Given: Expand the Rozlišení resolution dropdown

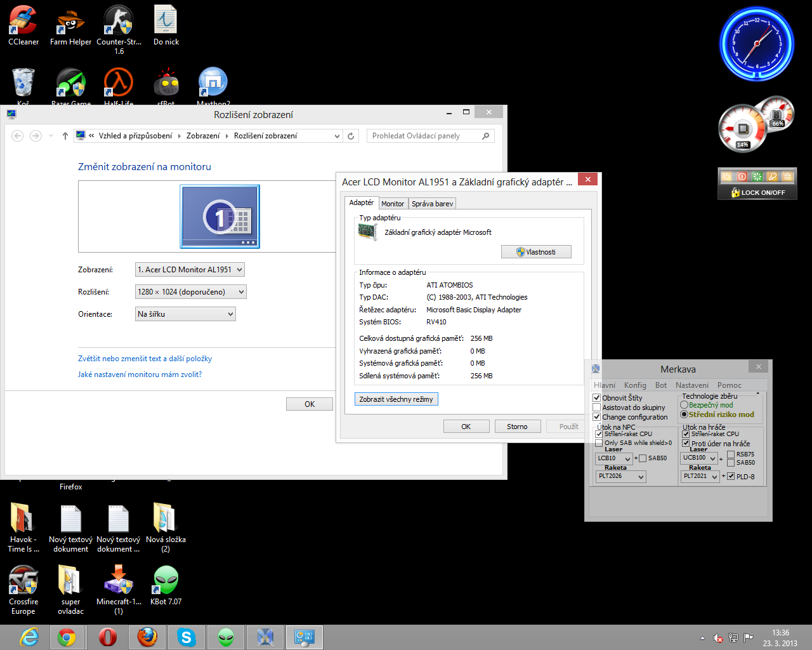Looking at the screenshot, I should click(190, 292).
